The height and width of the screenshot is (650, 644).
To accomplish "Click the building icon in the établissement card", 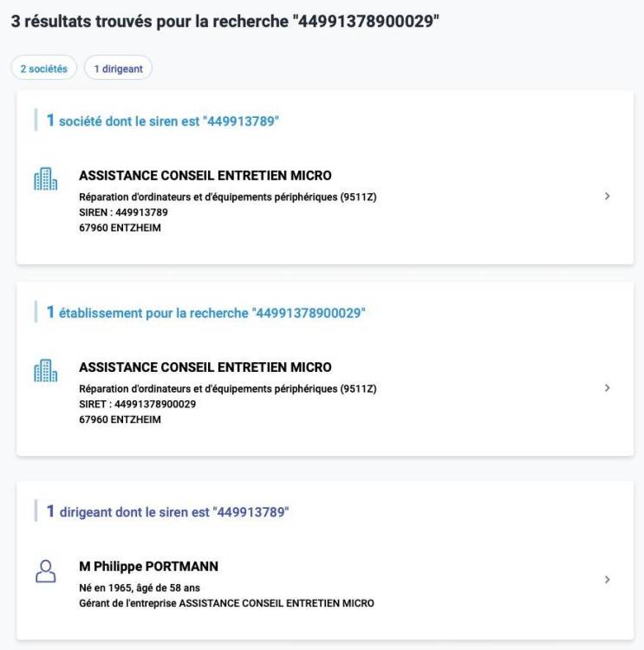I will point(45,371).
